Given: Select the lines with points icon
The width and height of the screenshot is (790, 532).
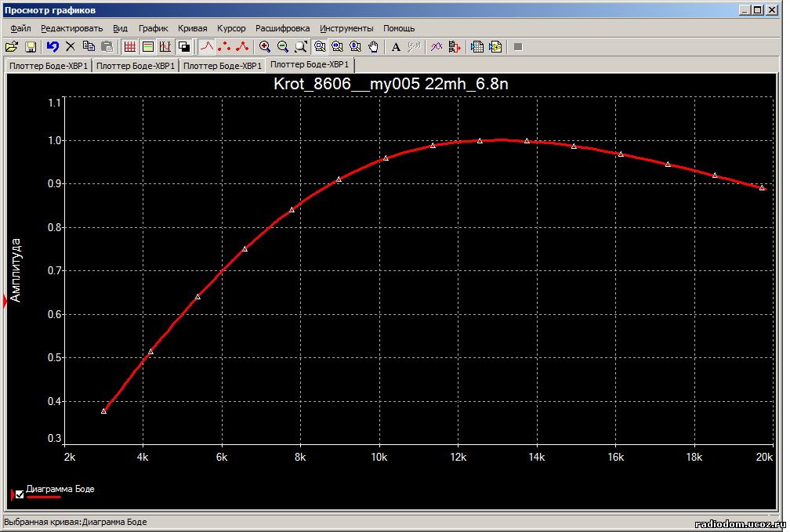Looking at the screenshot, I should click(242, 47).
